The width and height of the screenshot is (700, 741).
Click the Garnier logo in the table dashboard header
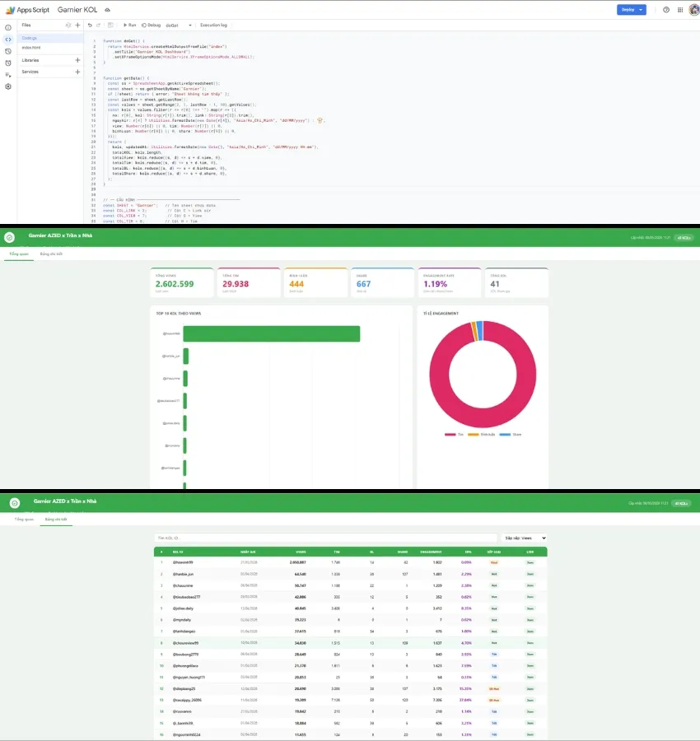click(15, 503)
